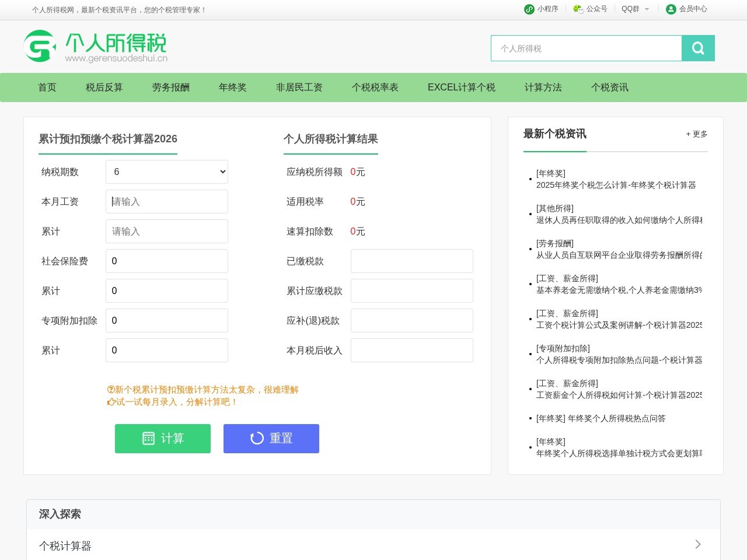This screenshot has height=560, width=747.
Task: Click the site logo 个人所得税
Action: pyautogui.click(x=96, y=47)
